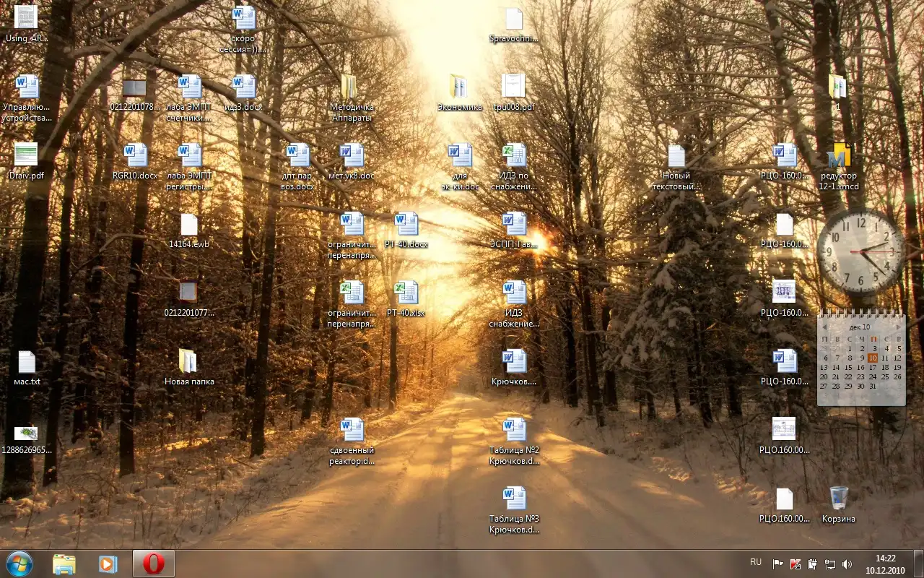
Task: Select the Новая папка folder
Action: tap(188, 362)
